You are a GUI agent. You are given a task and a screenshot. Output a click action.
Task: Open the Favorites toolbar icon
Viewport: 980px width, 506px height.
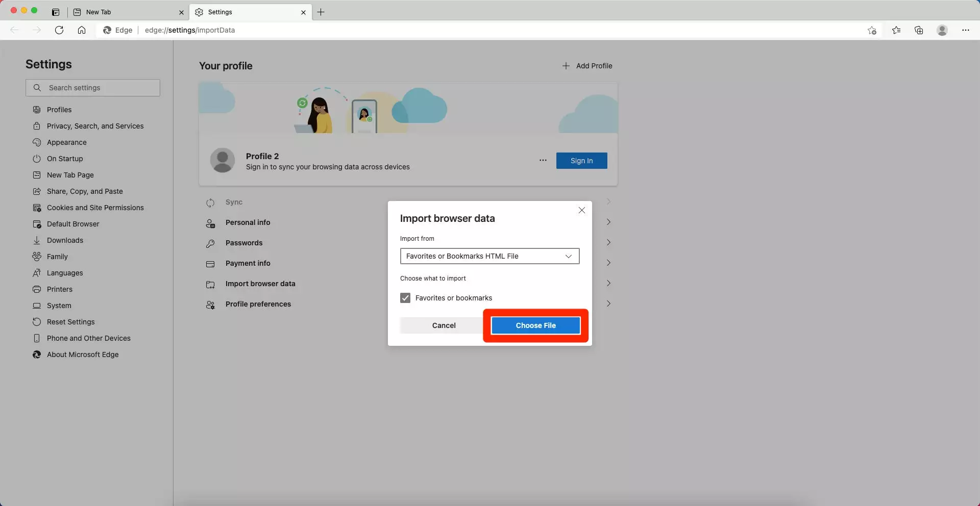point(896,30)
